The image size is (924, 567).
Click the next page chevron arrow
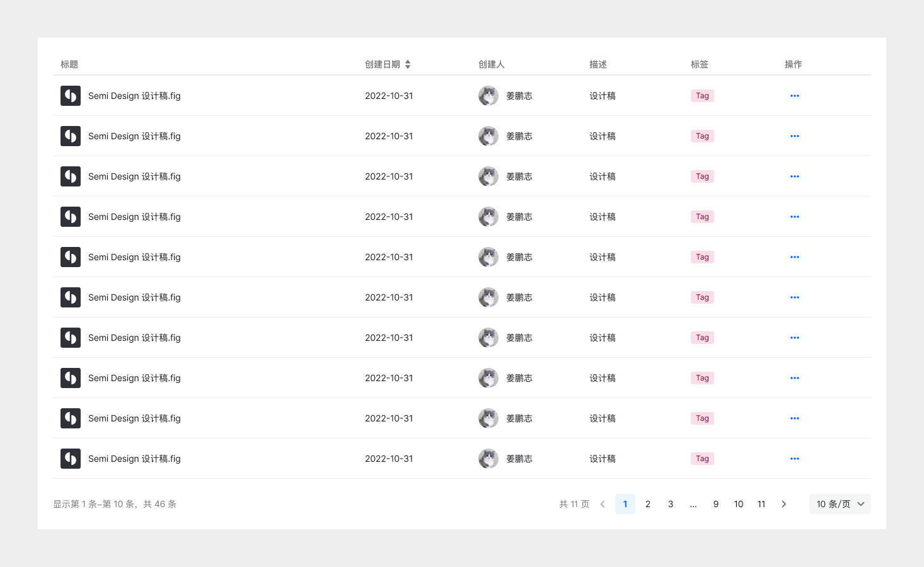click(x=784, y=504)
